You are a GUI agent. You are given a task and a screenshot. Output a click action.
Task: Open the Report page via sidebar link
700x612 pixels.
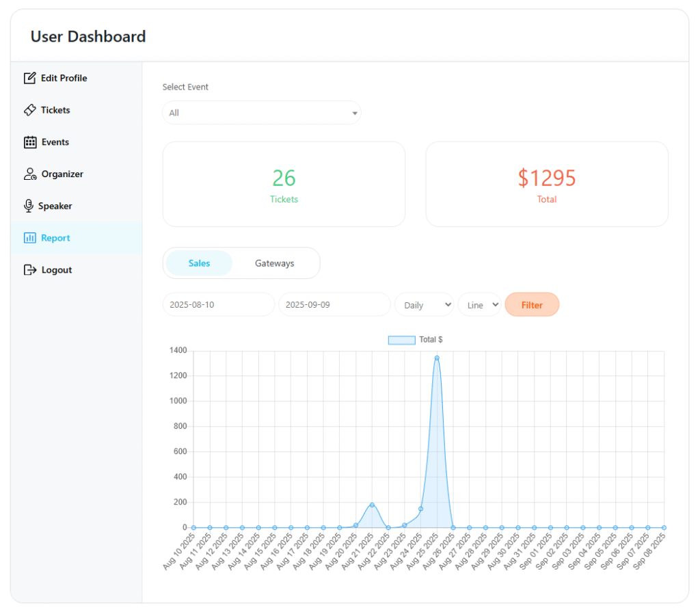point(56,237)
